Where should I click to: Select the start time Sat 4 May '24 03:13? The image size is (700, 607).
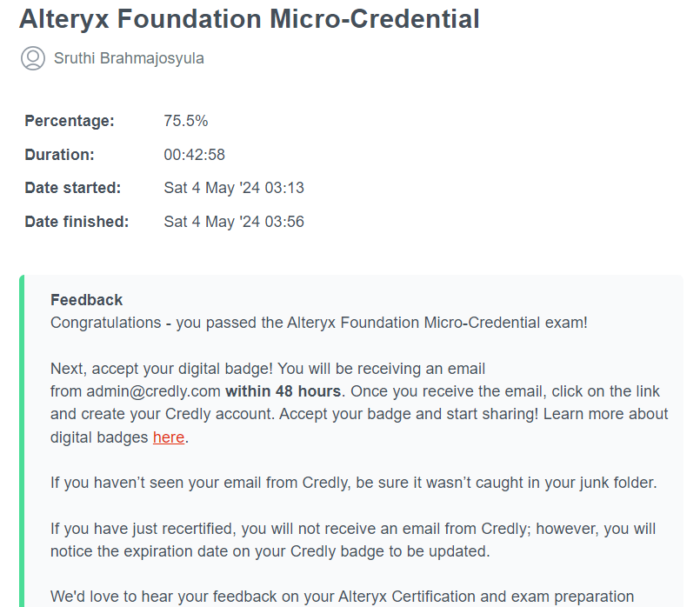pos(234,188)
